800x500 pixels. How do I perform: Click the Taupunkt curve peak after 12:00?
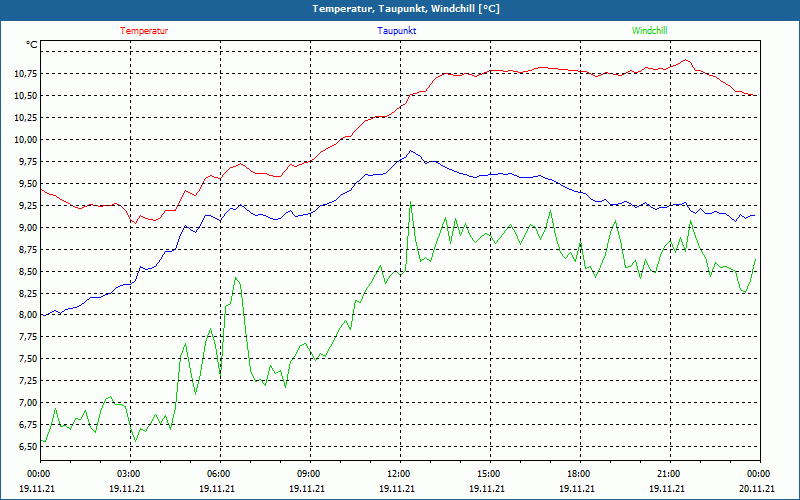411,151
